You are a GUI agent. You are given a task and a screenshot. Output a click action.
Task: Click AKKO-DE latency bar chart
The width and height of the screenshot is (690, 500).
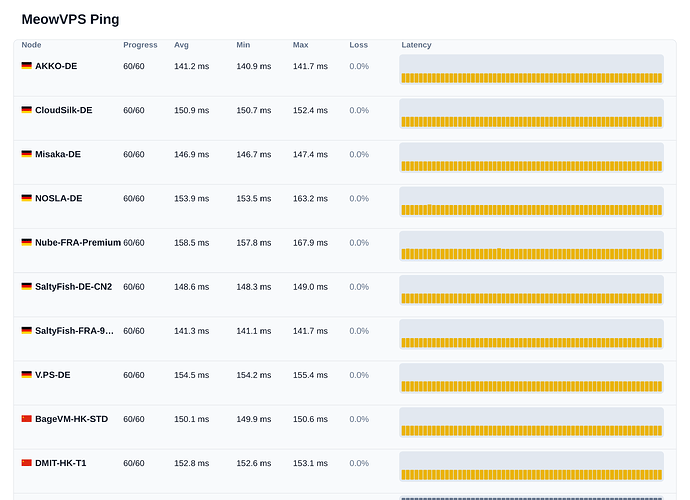pos(532,70)
